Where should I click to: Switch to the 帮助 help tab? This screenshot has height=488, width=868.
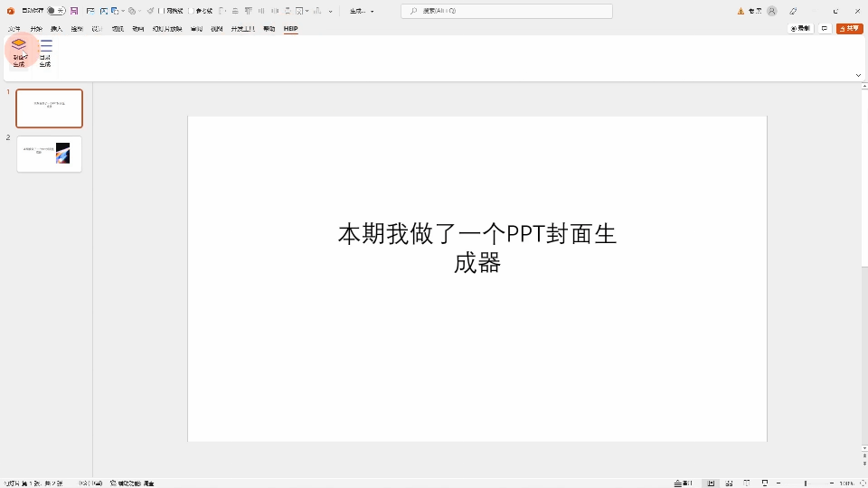coord(269,29)
